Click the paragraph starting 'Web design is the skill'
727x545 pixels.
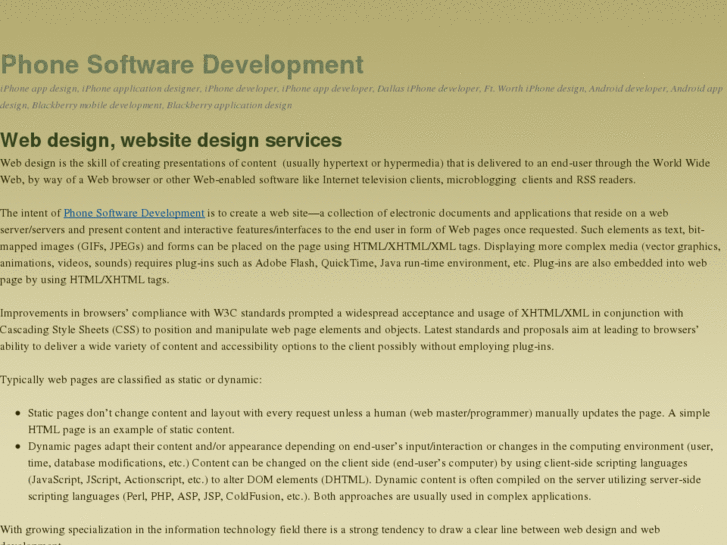(x=355, y=171)
